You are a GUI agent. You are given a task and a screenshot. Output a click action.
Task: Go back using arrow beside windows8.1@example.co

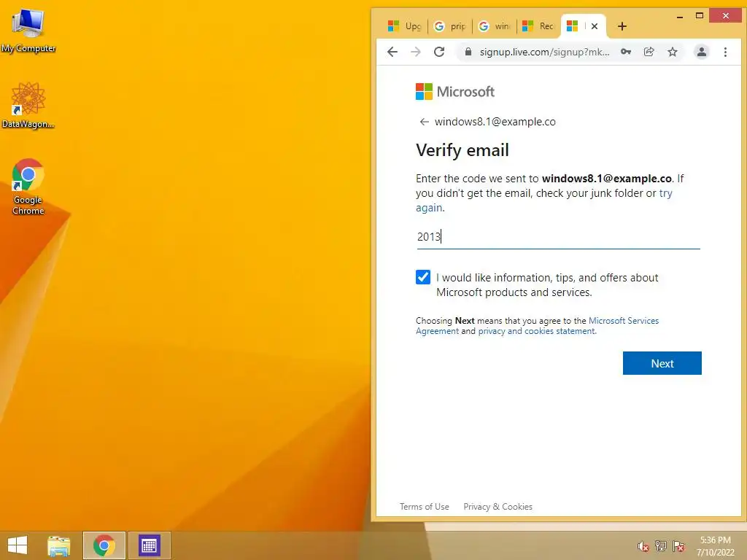tap(424, 122)
